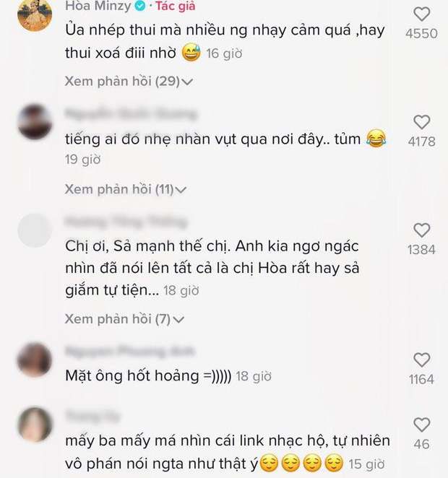
Task: Open Hòa Minzy's profile avatar
Action: click(35, 14)
